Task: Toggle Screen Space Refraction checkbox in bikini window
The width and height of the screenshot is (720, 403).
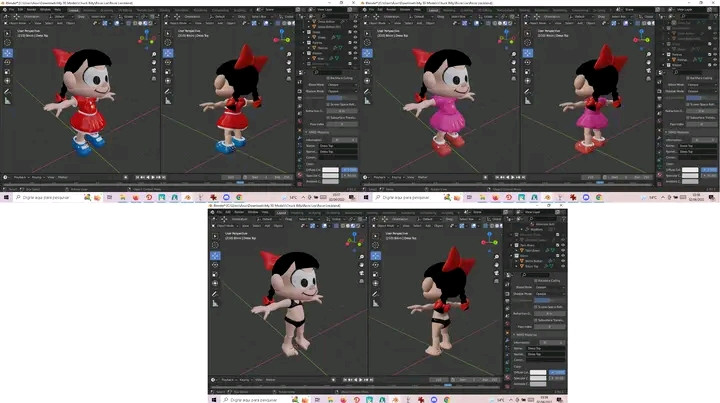Action: tap(536, 307)
